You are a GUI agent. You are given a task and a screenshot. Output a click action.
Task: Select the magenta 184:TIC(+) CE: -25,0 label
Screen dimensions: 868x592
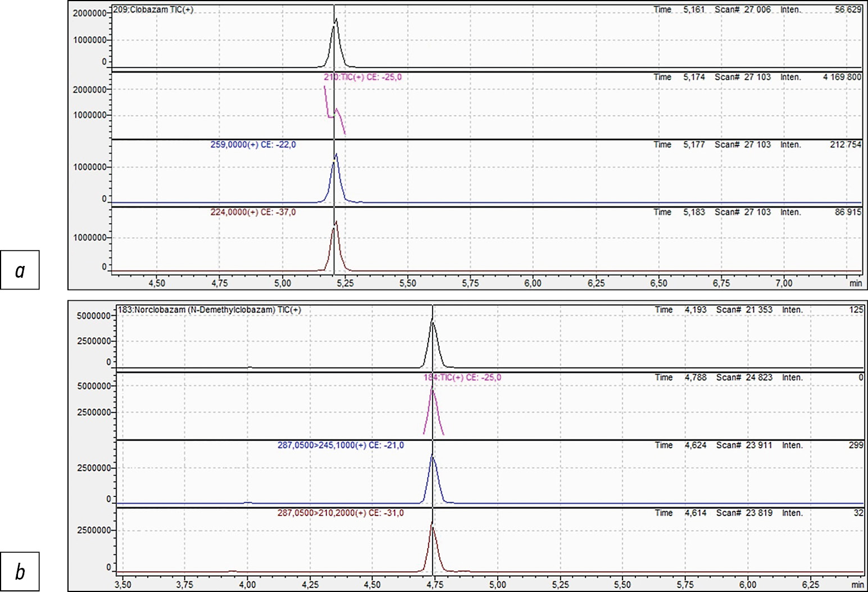point(462,377)
